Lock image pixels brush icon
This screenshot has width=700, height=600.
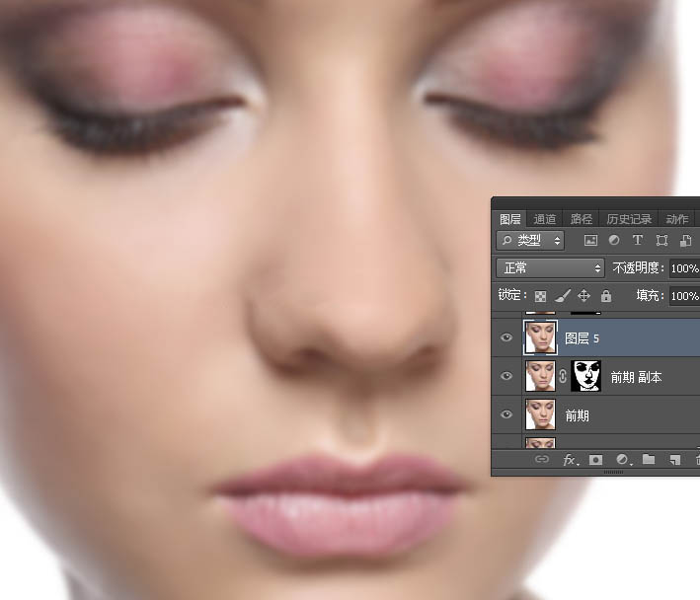(563, 295)
